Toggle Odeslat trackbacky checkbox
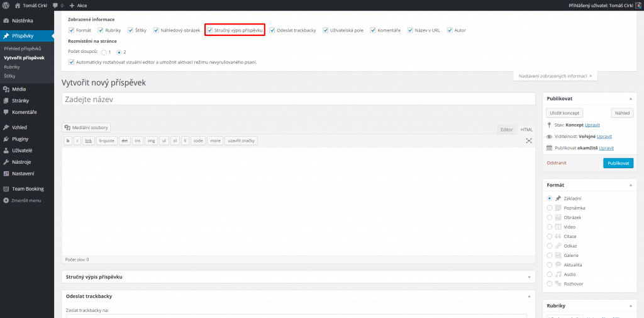The width and height of the screenshot is (644, 318). (x=272, y=30)
